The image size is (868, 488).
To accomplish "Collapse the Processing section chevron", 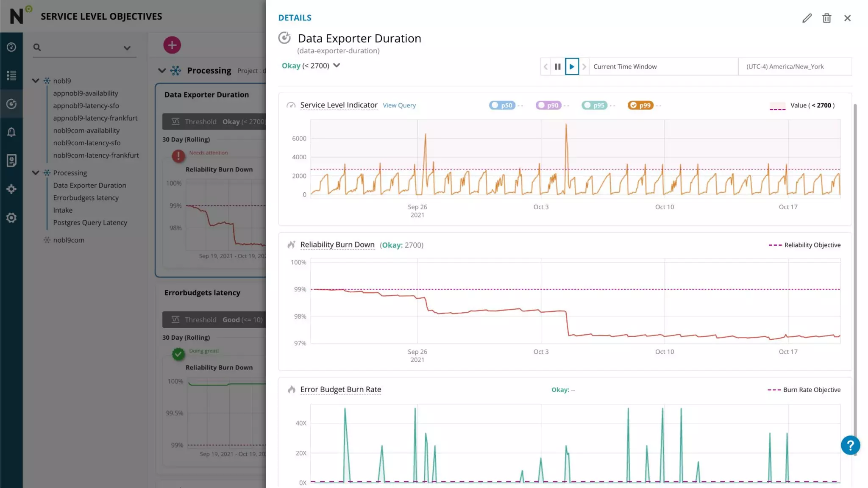I will (x=161, y=70).
